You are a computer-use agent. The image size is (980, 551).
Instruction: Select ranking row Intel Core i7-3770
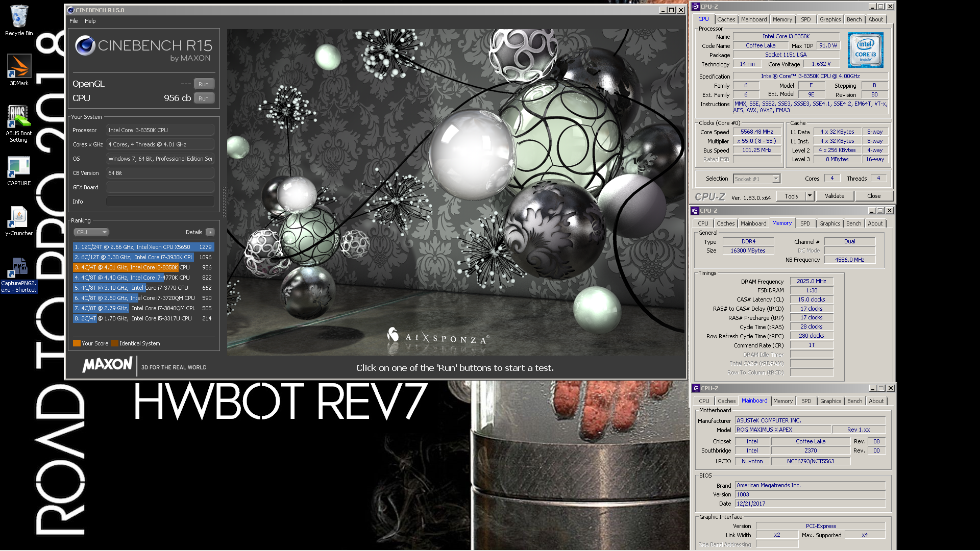coord(143,288)
